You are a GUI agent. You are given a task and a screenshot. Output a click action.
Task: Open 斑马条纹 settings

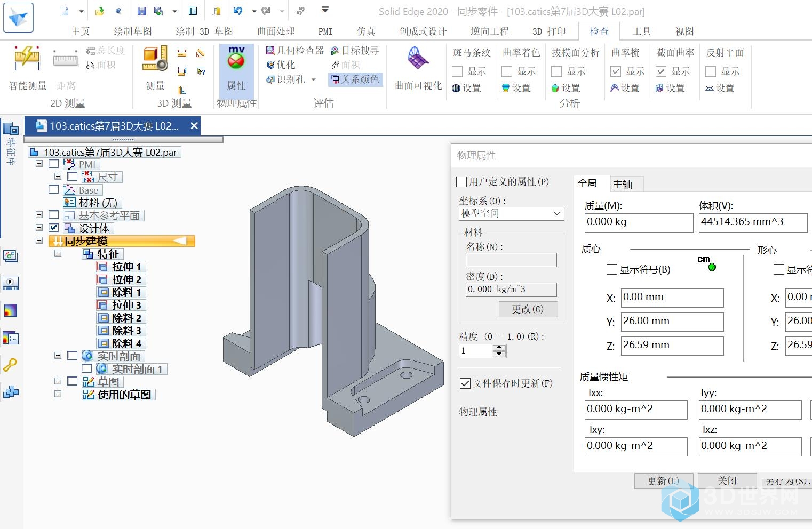click(x=466, y=88)
